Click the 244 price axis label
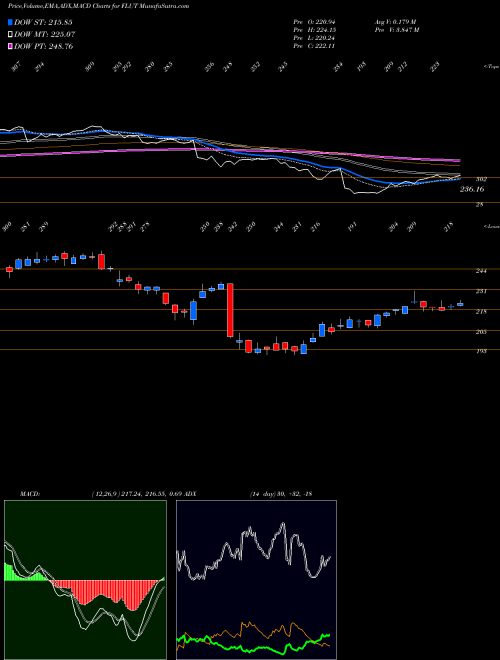This screenshot has height=660, width=500. (x=481, y=271)
